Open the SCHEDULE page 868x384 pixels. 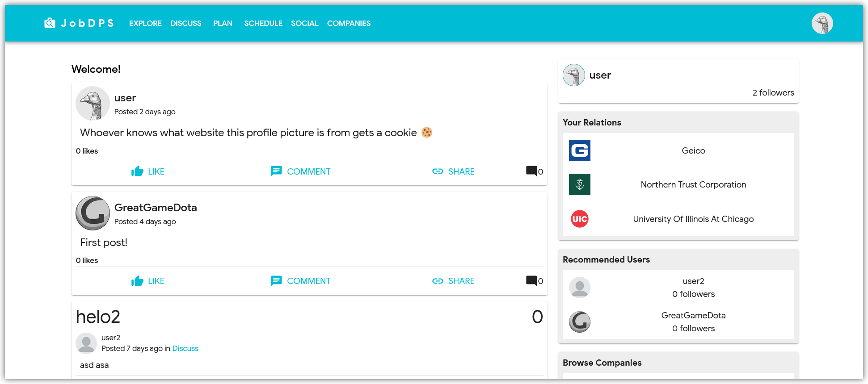point(263,23)
